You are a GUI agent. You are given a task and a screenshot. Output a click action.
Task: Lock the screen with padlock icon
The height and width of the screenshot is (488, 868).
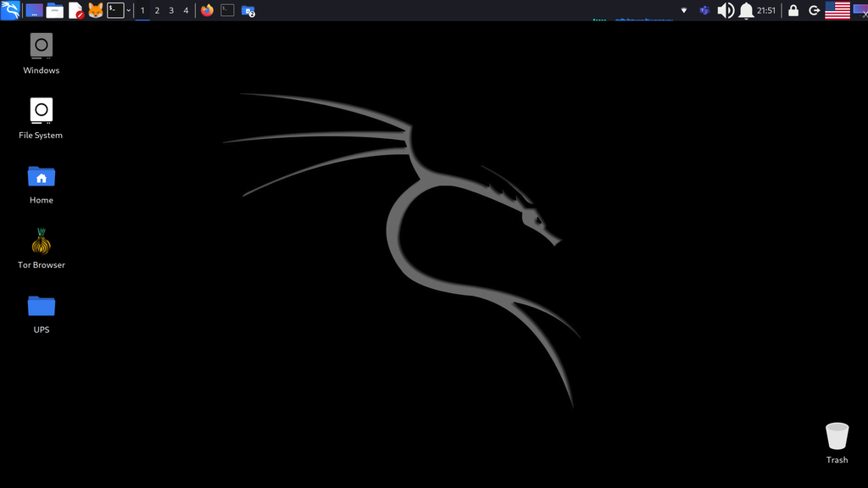pos(793,10)
